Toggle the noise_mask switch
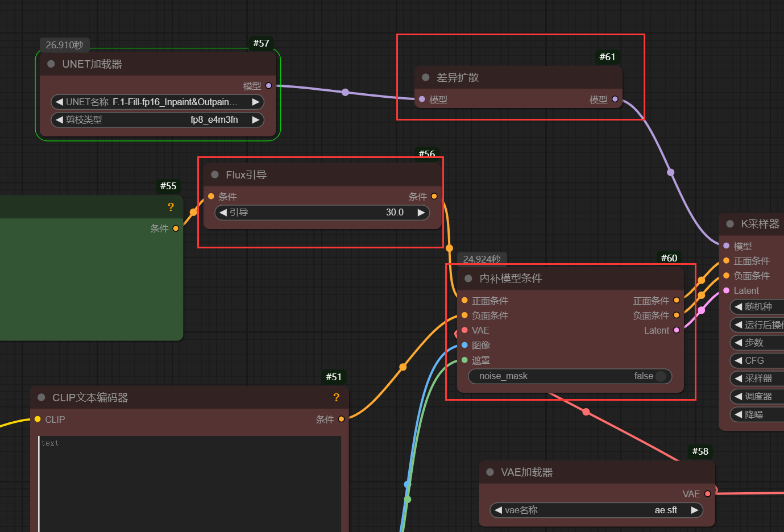 coord(661,376)
